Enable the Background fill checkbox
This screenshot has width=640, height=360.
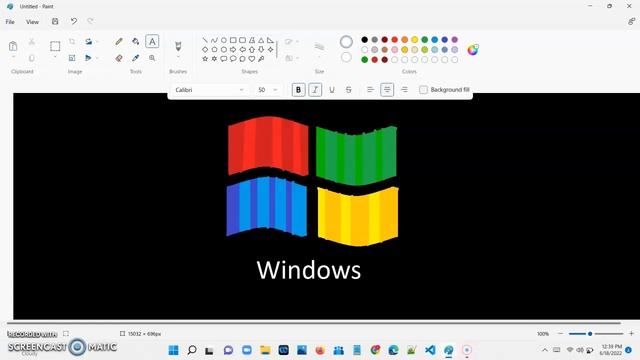click(x=423, y=90)
